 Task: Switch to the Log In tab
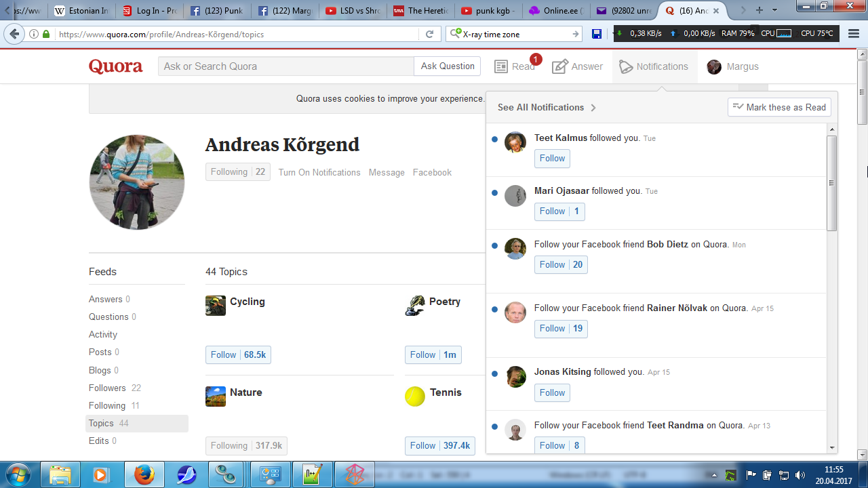[x=151, y=11]
